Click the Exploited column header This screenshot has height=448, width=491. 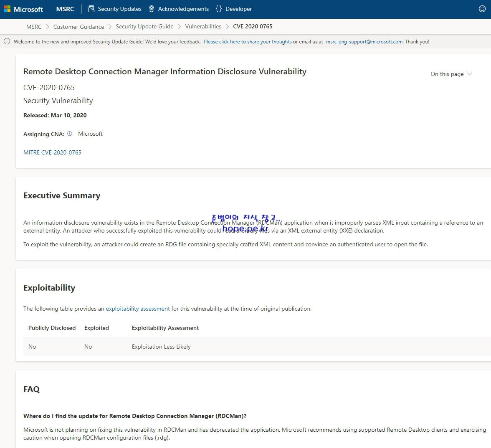pyautogui.click(x=96, y=328)
